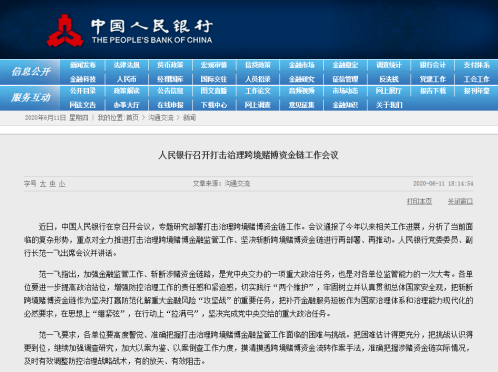Go to the 图文直播 page
498x372 pixels.
(x=214, y=91)
